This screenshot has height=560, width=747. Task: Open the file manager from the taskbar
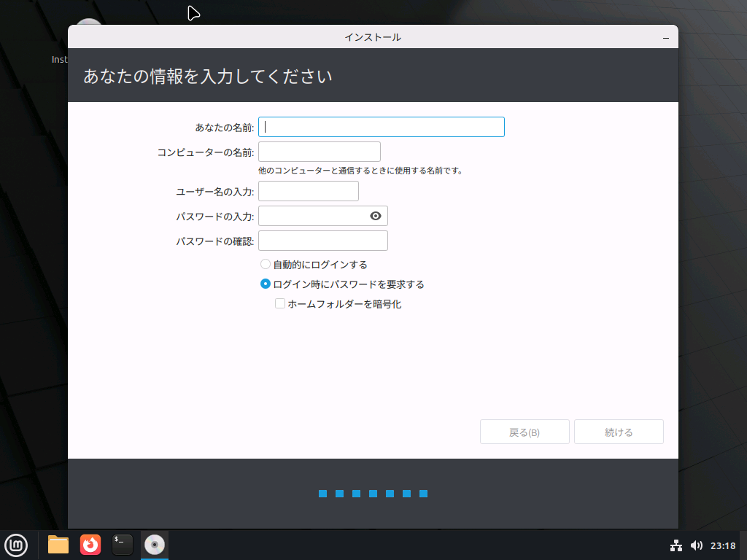[58, 545]
